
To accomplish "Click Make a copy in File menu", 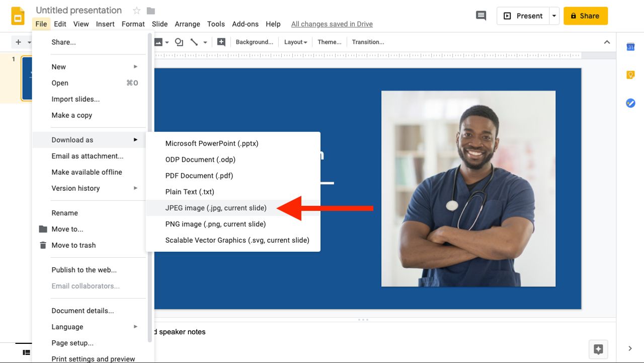I will tap(72, 115).
